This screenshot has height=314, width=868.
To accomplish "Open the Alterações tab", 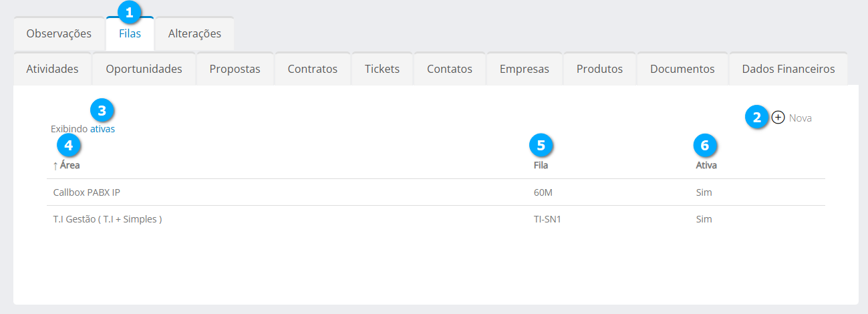I will click(x=194, y=33).
